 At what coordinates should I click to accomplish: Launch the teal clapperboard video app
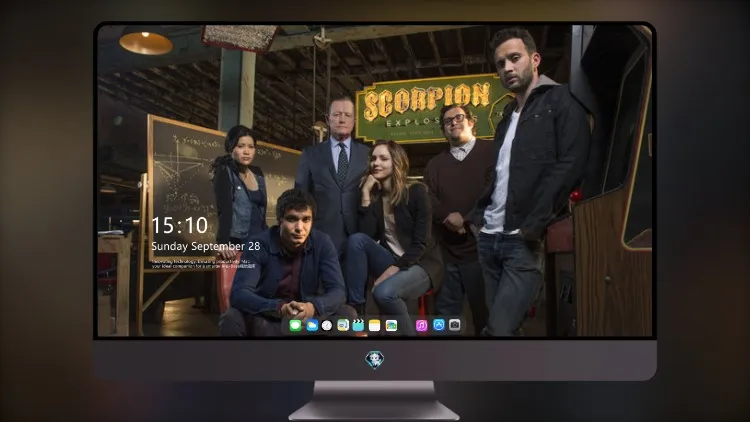[358, 325]
